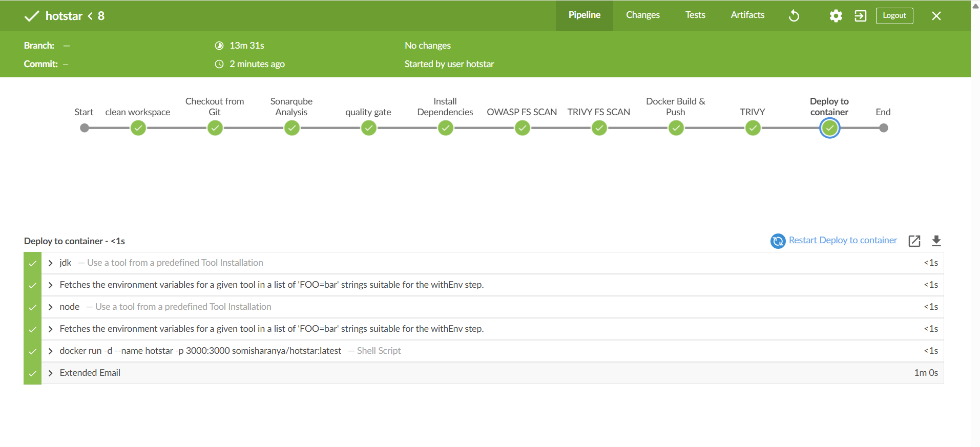Click Restart Deploy to container link
This screenshot has width=980, height=447.
pyautogui.click(x=843, y=240)
